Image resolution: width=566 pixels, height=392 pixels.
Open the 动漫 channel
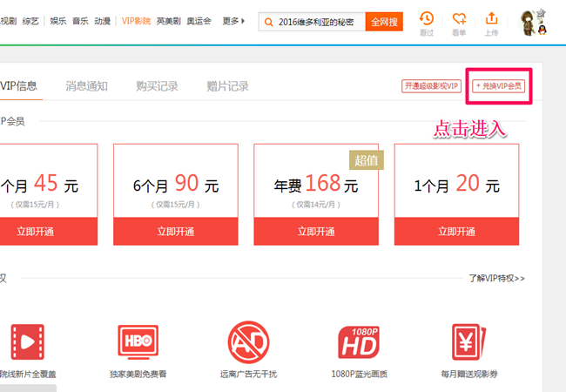[103, 21]
